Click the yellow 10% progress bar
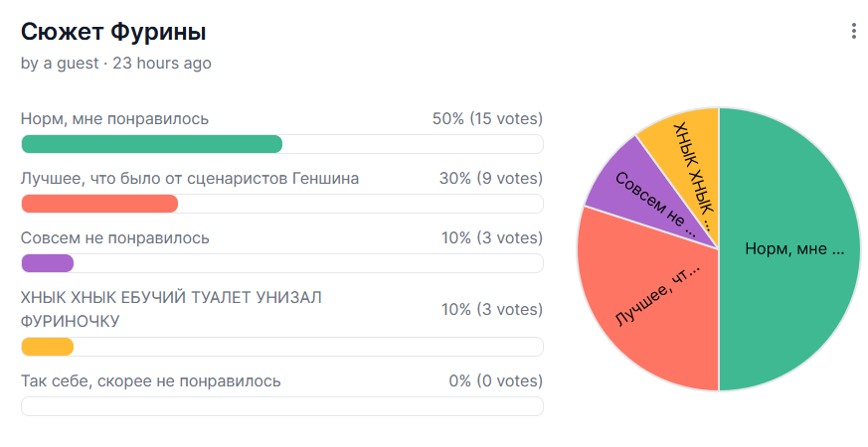 (x=48, y=347)
